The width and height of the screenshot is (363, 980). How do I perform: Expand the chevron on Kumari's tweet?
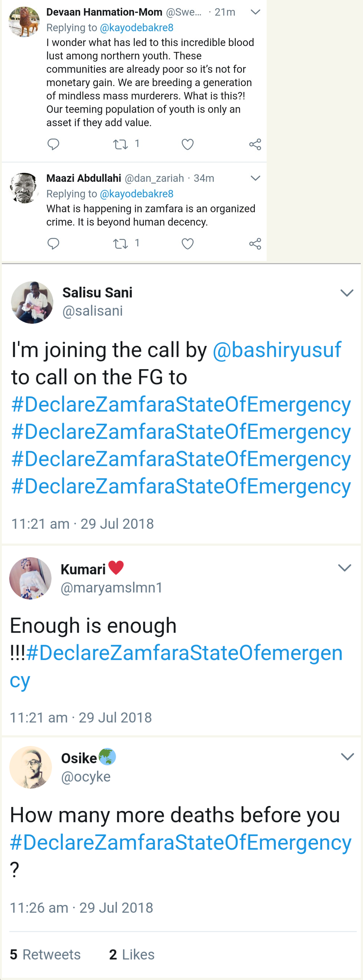click(x=344, y=567)
